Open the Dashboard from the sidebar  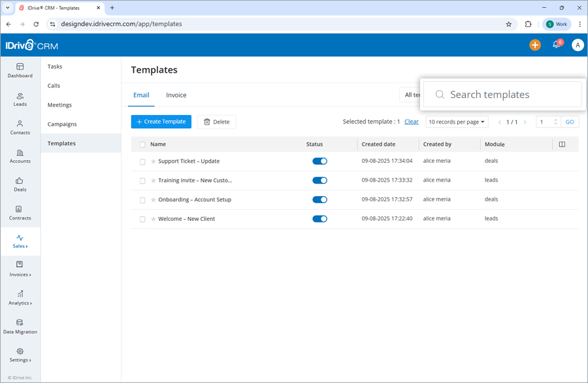pos(20,71)
